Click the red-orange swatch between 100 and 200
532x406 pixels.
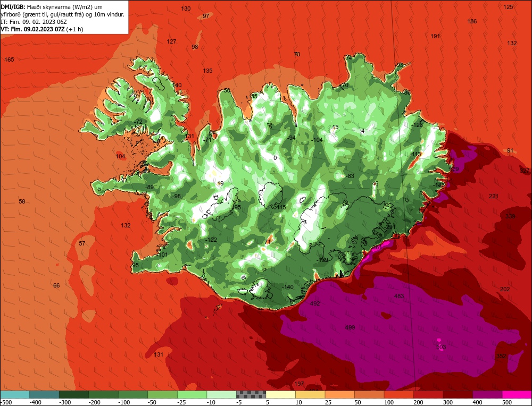(398, 394)
